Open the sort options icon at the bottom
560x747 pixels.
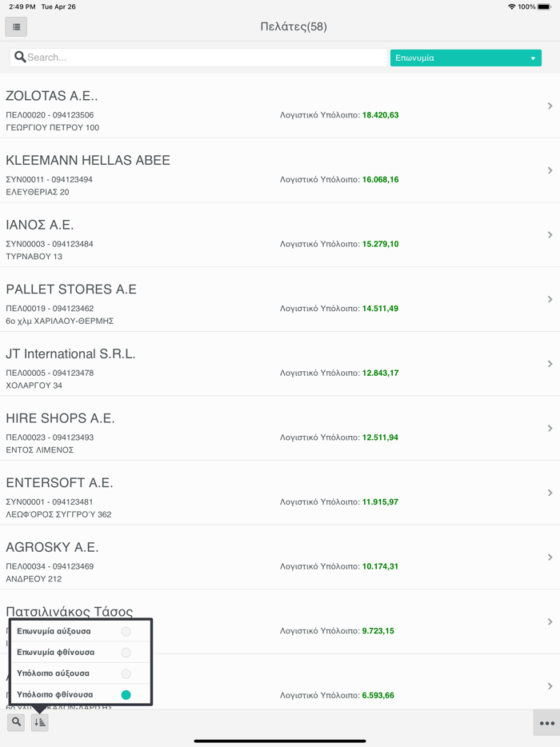coord(39,721)
